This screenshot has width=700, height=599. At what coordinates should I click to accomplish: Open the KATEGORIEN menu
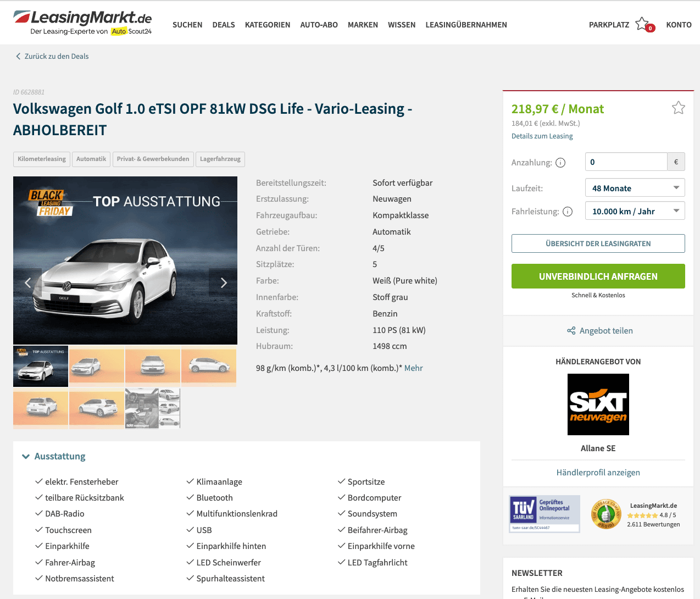pos(268,25)
